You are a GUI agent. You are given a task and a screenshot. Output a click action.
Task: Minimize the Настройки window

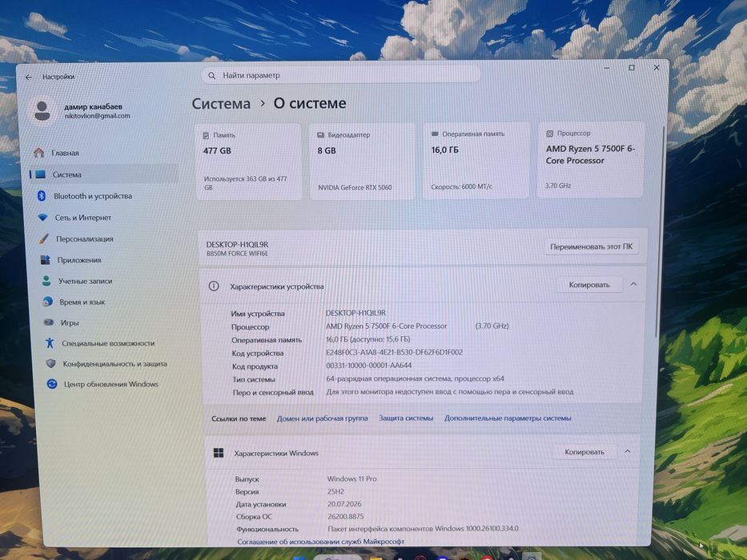click(x=606, y=69)
